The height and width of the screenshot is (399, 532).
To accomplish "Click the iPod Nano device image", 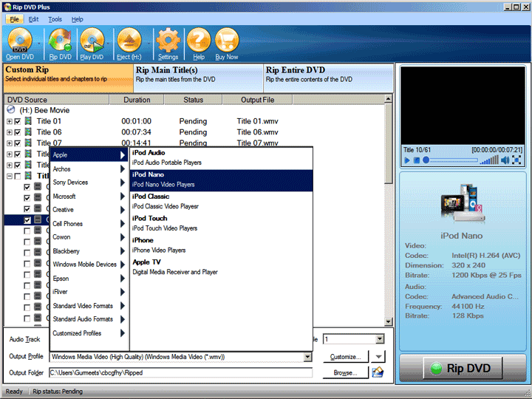I will [463, 202].
